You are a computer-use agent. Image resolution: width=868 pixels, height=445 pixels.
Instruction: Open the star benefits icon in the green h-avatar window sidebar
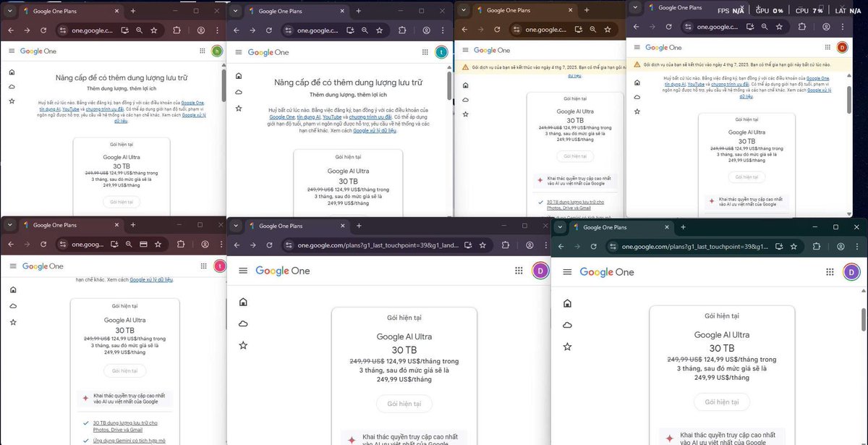point(12,101)
